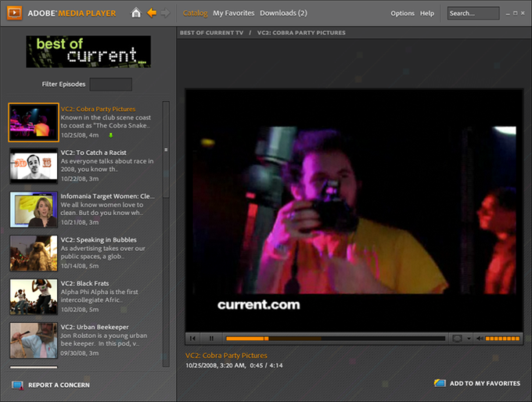Select Black Frats episode thumbnail
Screen dimensions: 532x402
pyautogui.click(x=34, y=297)
